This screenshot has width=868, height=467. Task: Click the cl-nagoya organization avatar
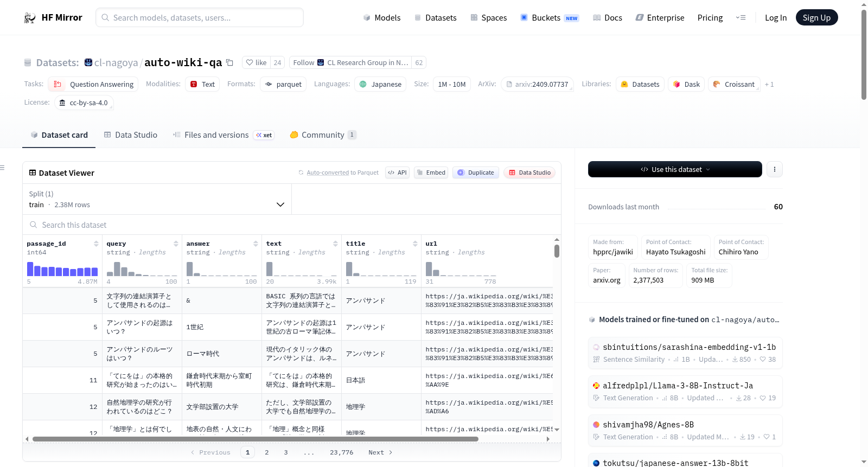pos(88,62)
